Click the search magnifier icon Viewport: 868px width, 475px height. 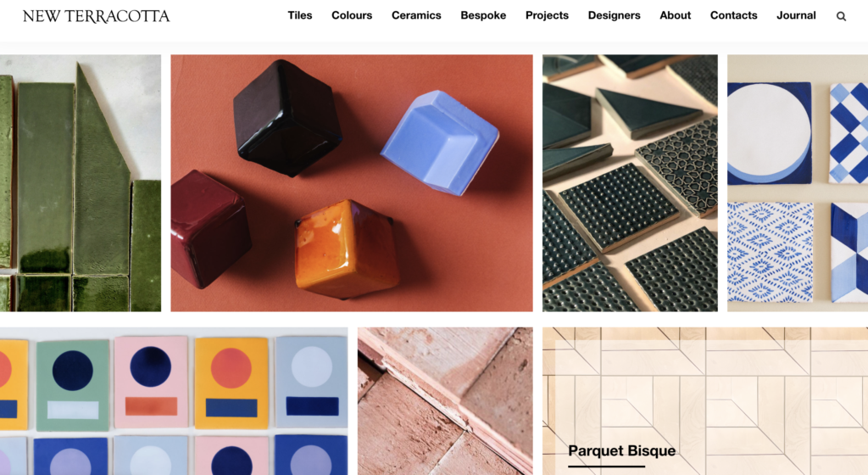coord(841,16)
